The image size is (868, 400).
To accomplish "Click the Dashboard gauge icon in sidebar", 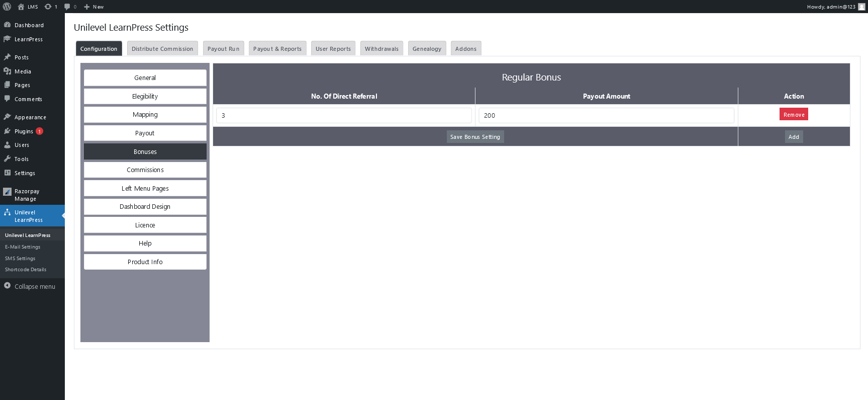I will point(7,25).
